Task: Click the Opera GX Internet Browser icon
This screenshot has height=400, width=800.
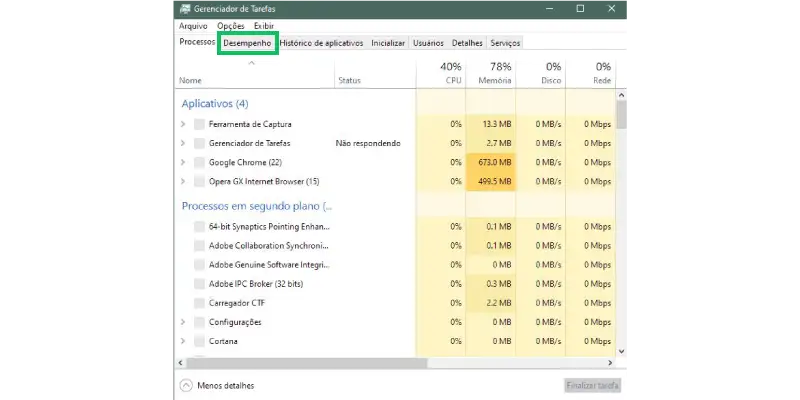Action: click(200, 181)
